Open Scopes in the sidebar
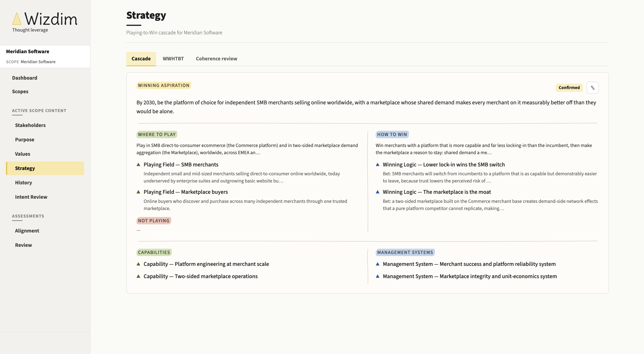 click(20, 92)
